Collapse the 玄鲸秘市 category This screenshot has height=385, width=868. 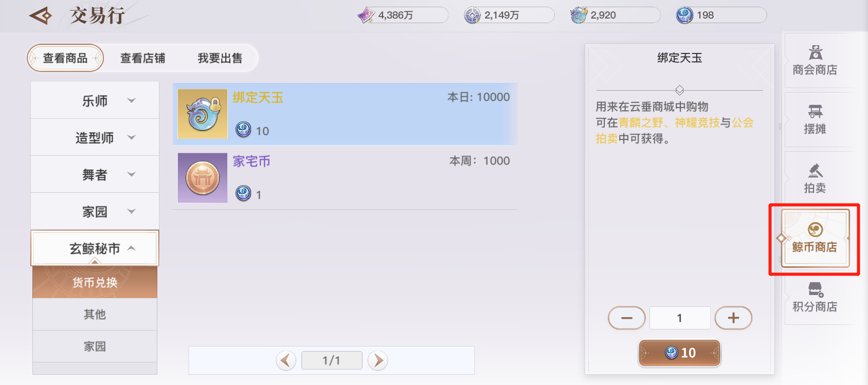click(95, 248)
